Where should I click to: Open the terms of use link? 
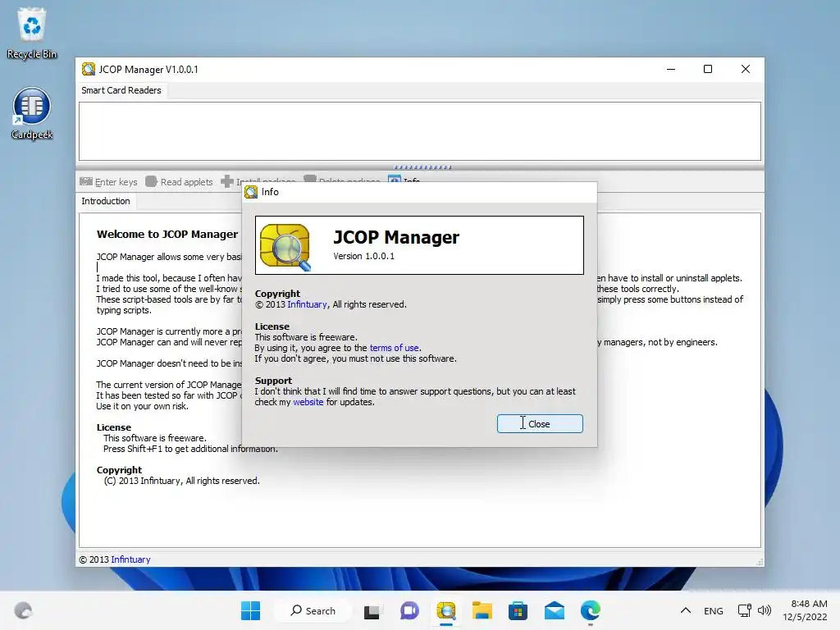coord(395,348)
